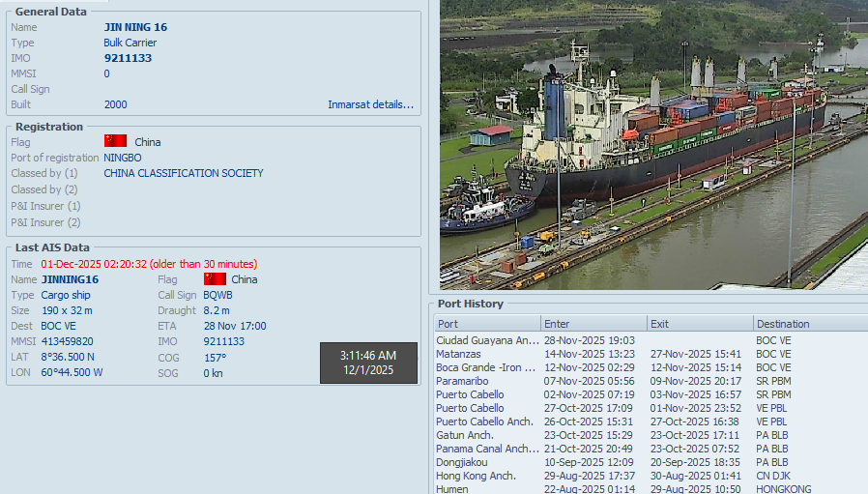Click port of registration NINGBO
868x494 pixels.
tap(123, 158)
